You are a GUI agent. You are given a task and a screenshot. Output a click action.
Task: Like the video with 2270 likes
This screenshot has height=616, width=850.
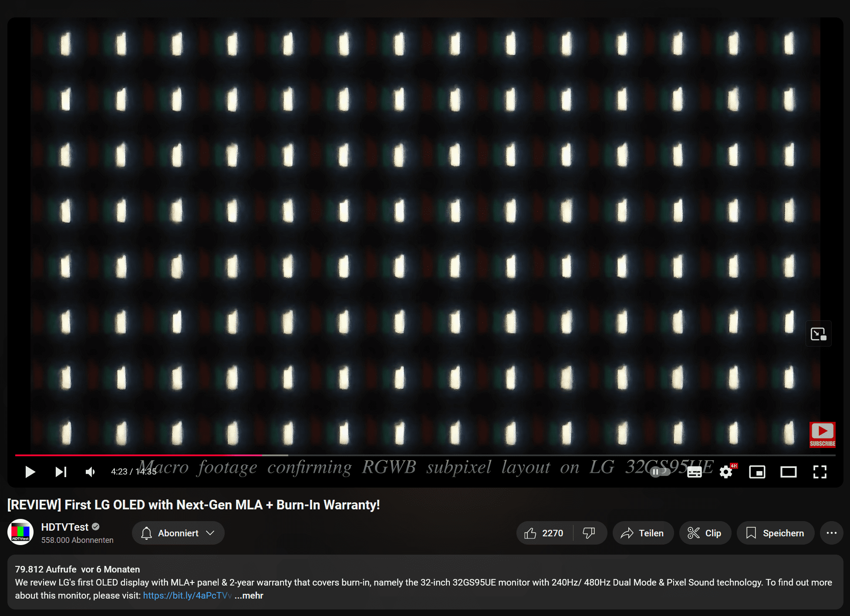pos(544,533)
